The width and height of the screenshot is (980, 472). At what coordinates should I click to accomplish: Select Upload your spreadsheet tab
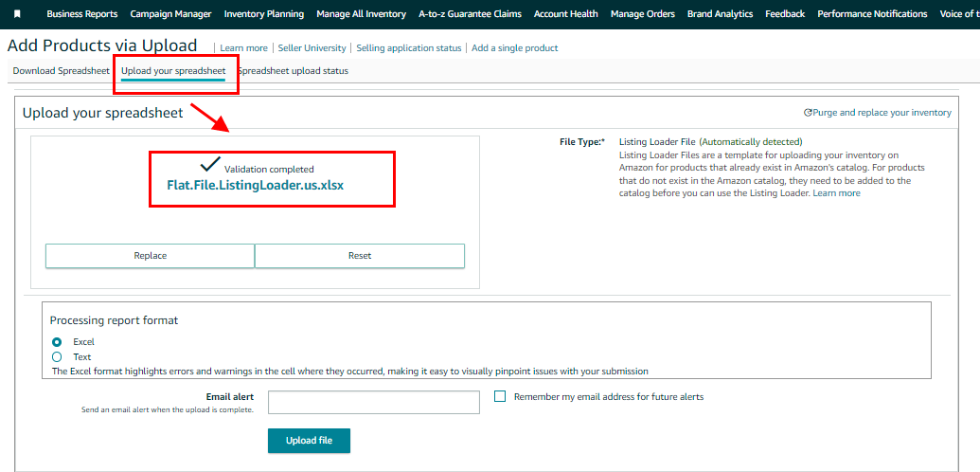coord(174,71)
